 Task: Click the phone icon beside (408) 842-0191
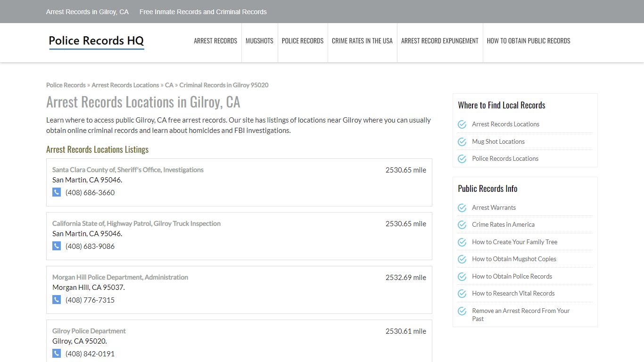57,354
